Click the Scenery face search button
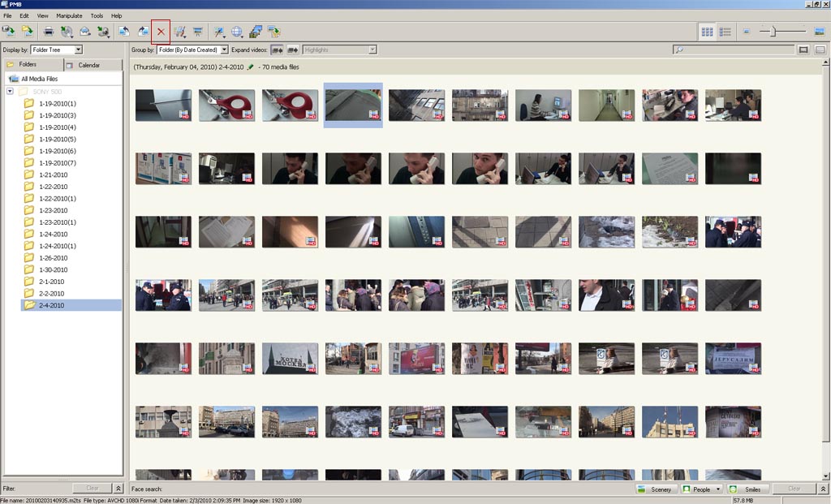The image size is (831, 504). [x=656, y=489]
